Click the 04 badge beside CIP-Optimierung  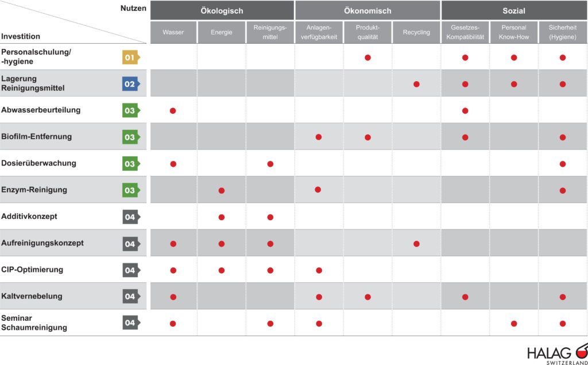click(130, 270)
